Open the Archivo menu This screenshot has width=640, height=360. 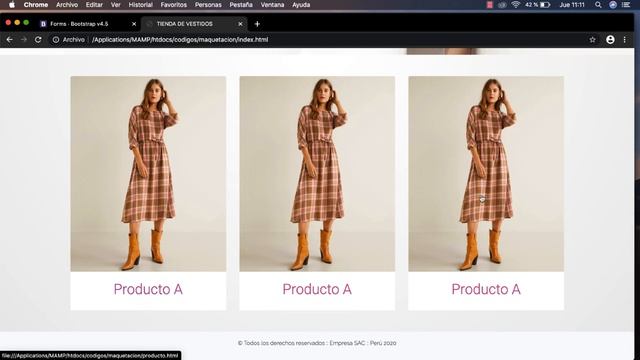pos(67,5)
